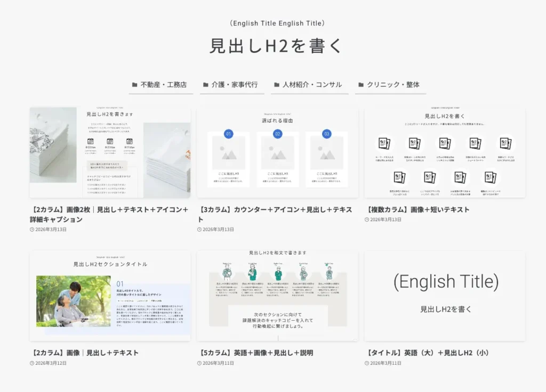Screen dimensions: 546x392
Task: Click the folder icon beside 介護・家事代行
Action: pos(206,84)
